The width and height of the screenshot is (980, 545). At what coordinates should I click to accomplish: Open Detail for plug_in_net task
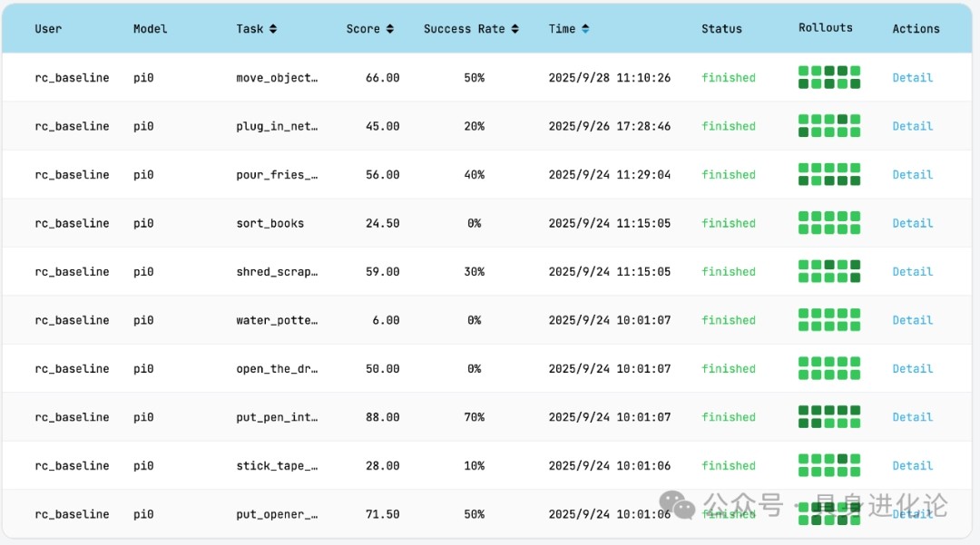tap(912, 126)
